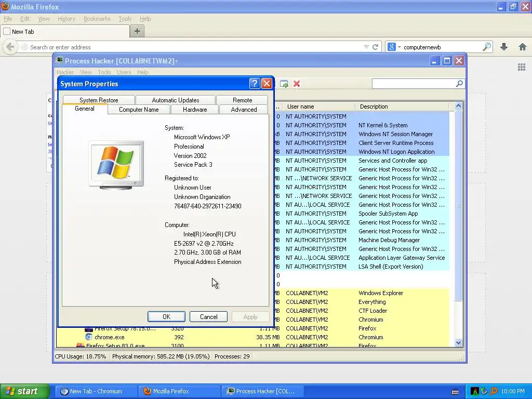
Task: Open the Firefox Help menu
Action: [x=145, y=19]
